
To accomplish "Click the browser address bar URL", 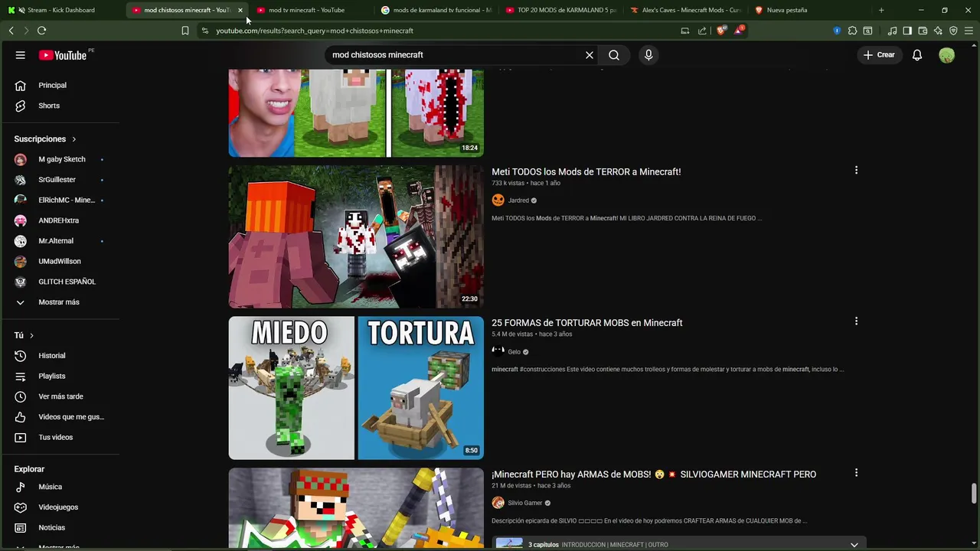I will (x=315, y=31).
